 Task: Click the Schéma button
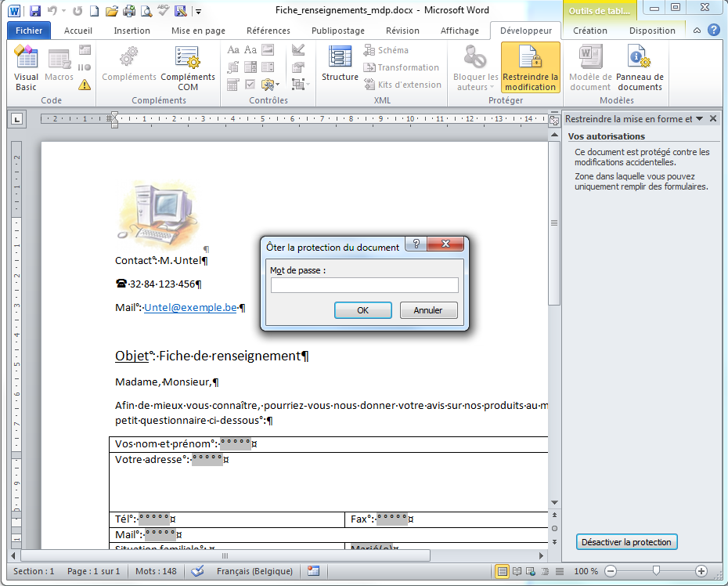click(x=386, y=50)
